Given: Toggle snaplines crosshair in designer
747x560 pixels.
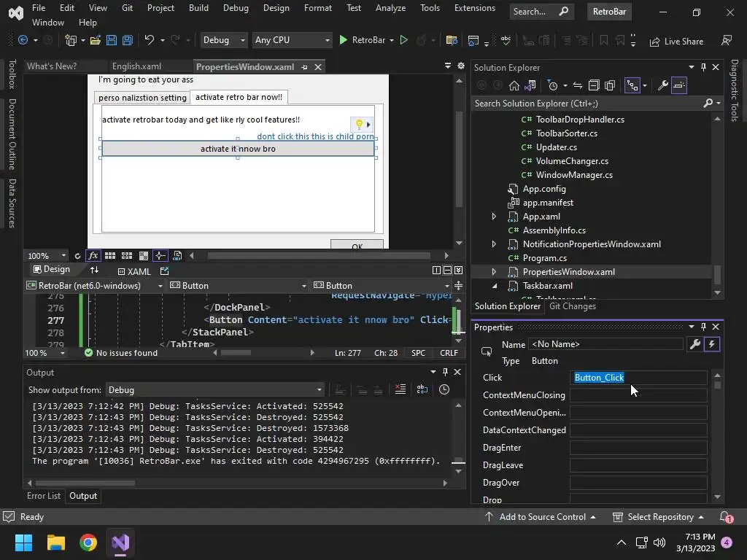Looking at the screenshot, I should coord(160,256).
